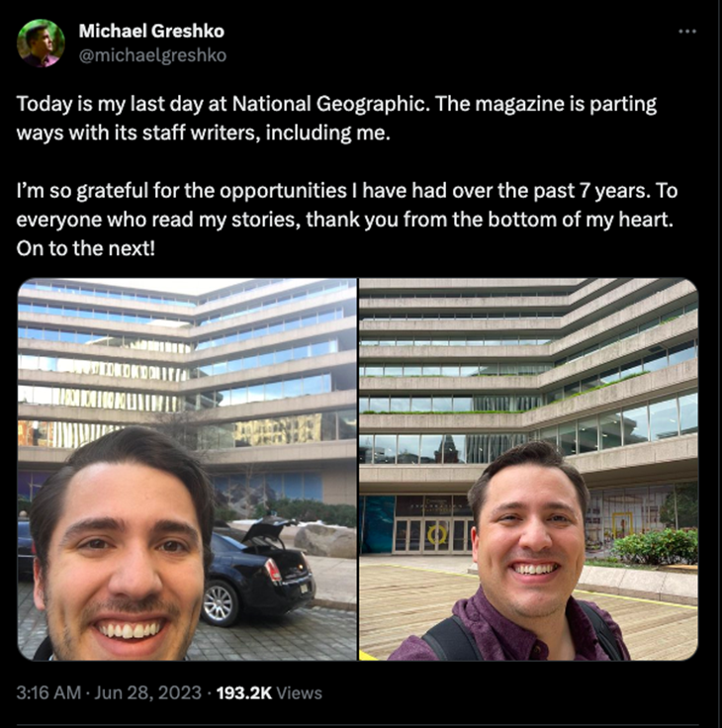This screenshot has height=728, width=722.
Task: Click the boulder beside the car in left photo
Action: (326, 541)
